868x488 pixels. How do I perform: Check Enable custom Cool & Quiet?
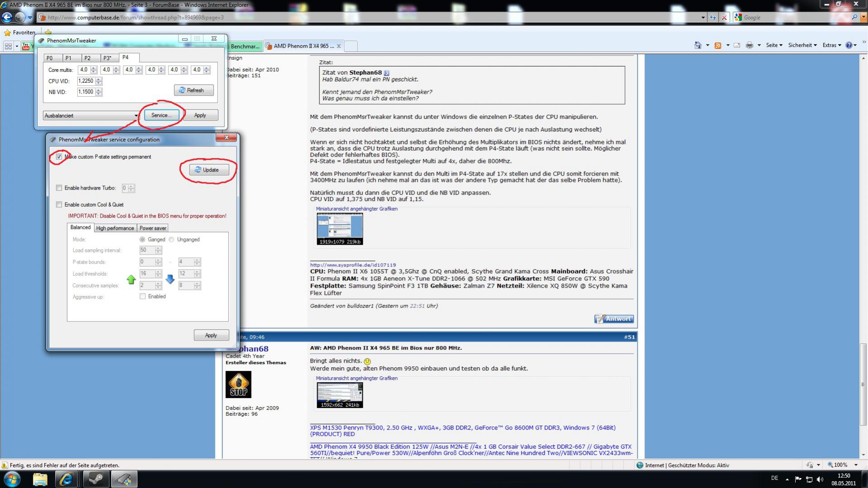[59, 204]
